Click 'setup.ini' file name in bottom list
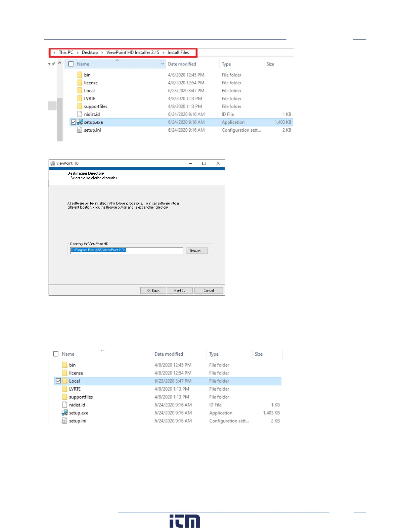 click(x=78, y=421)
